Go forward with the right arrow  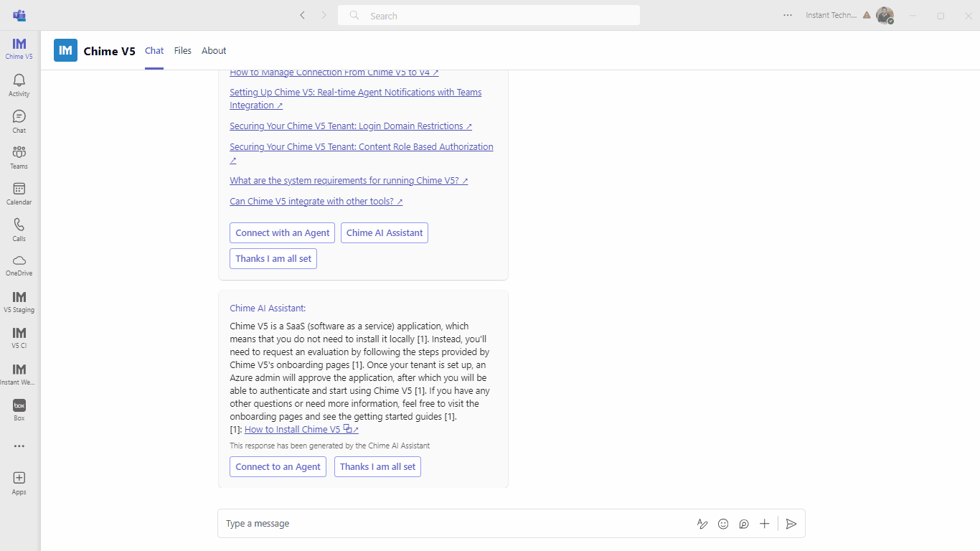pyautogui.click(x=324, y=15)
